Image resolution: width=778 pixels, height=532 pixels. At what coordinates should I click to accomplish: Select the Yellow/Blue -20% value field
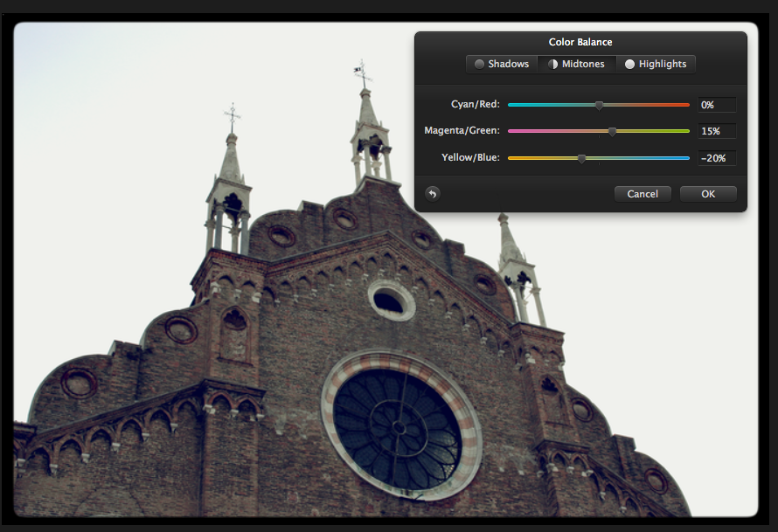(716, 158)
